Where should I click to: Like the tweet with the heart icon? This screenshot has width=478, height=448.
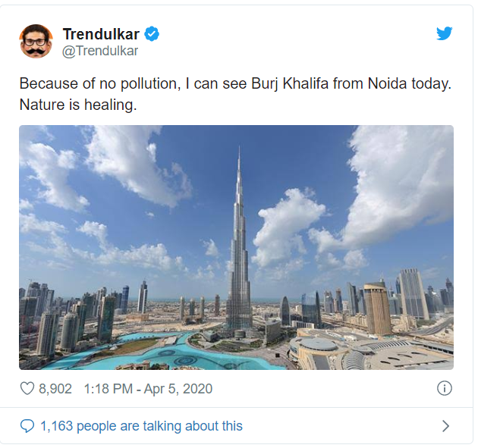[27, 389]
